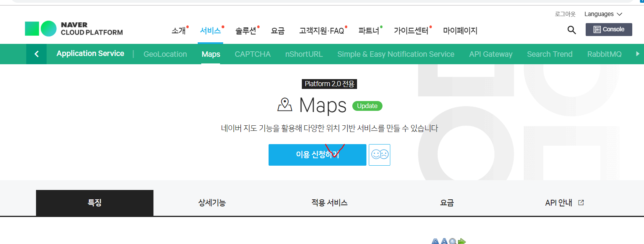The image size is (644, 244).
Task: Click the right arrow after RabbitMQ
Action: coord(637,54)
